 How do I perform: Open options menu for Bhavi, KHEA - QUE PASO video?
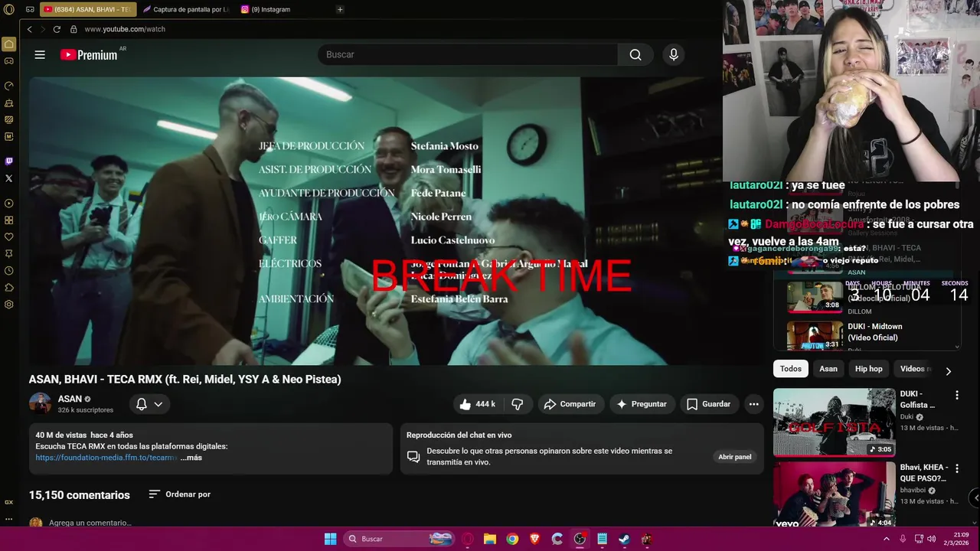point(956,468)
